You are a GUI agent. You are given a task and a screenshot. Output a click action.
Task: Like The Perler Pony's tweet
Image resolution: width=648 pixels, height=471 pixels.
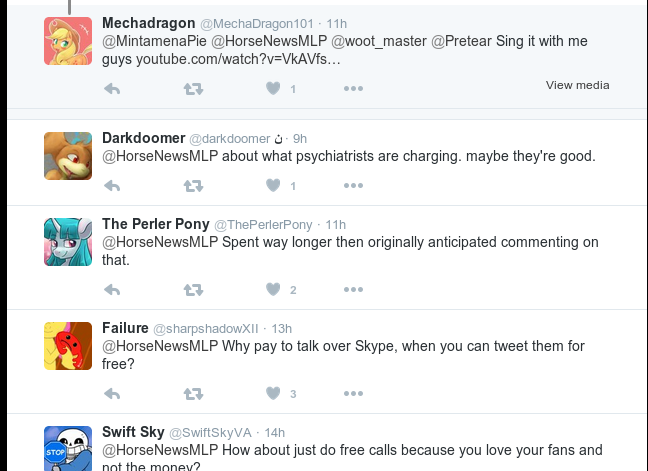click(273, 290)
